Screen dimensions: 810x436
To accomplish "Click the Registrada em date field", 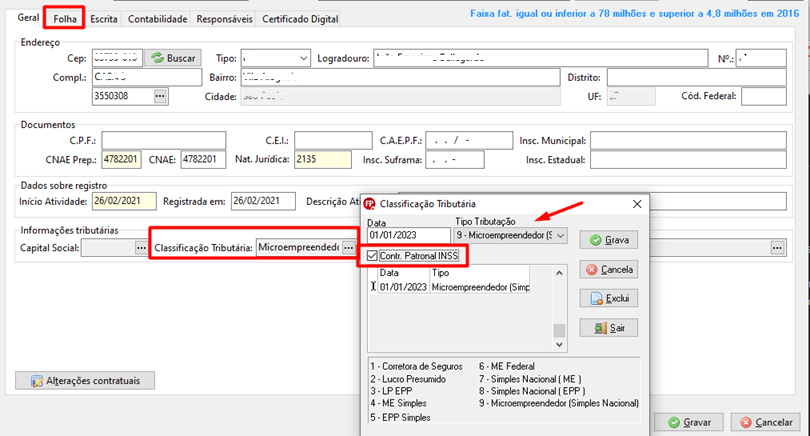I will point(263,201).
